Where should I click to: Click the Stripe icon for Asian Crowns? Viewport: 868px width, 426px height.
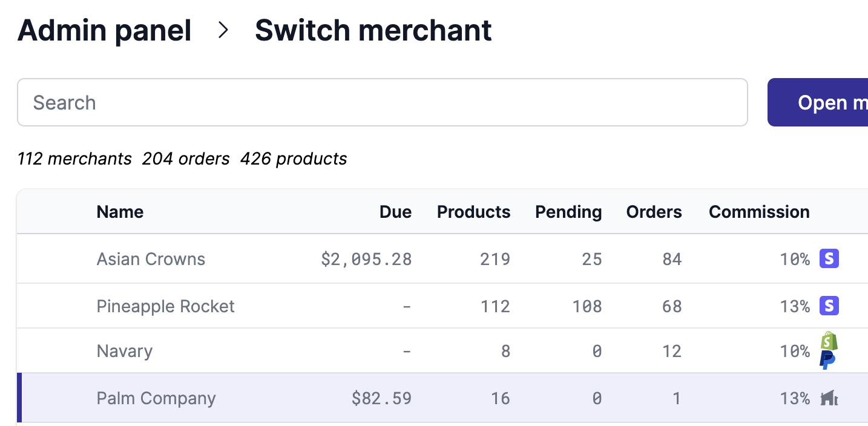click(829, 259)
